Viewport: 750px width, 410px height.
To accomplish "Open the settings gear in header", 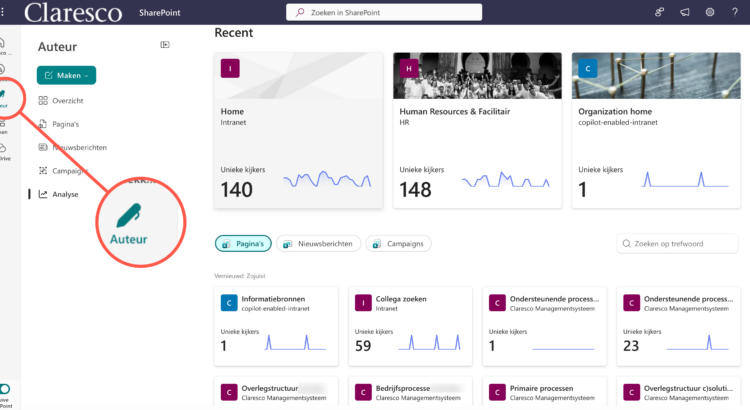I will click(710, 12).
